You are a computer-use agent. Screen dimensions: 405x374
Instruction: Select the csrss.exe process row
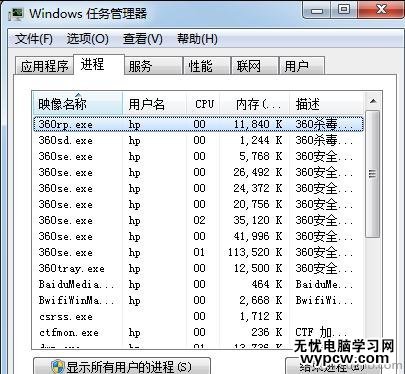199,316
